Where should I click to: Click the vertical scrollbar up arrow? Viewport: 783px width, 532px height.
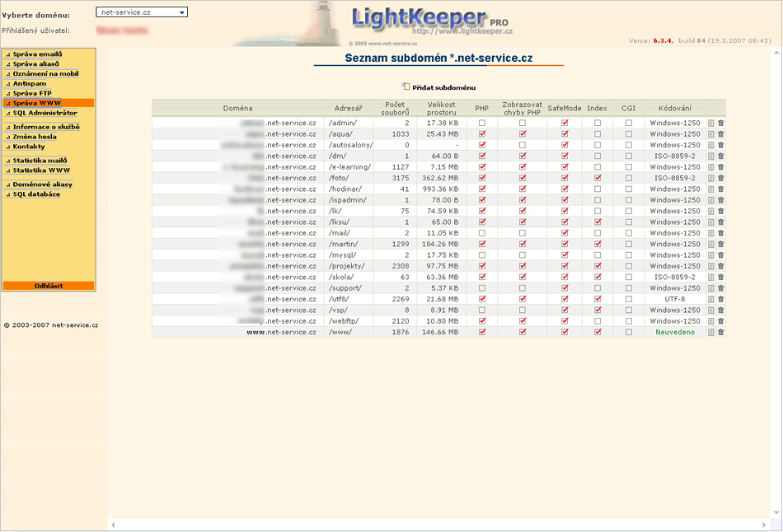pos(776,52)
